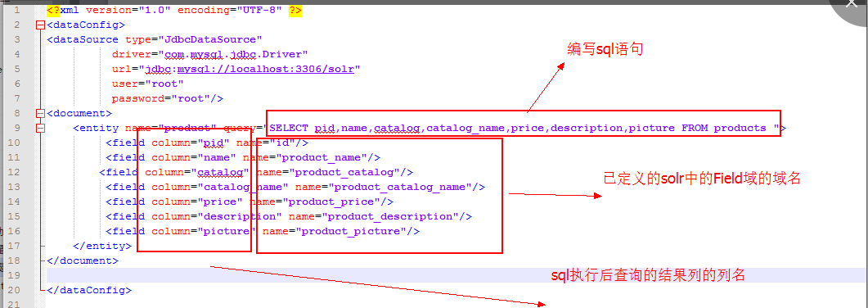
Task: Click the closing document tag
Action: click(x=83, y=260)
